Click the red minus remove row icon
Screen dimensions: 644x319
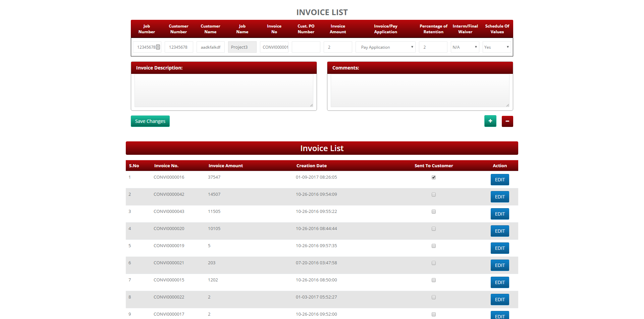(x=507, y=121)
